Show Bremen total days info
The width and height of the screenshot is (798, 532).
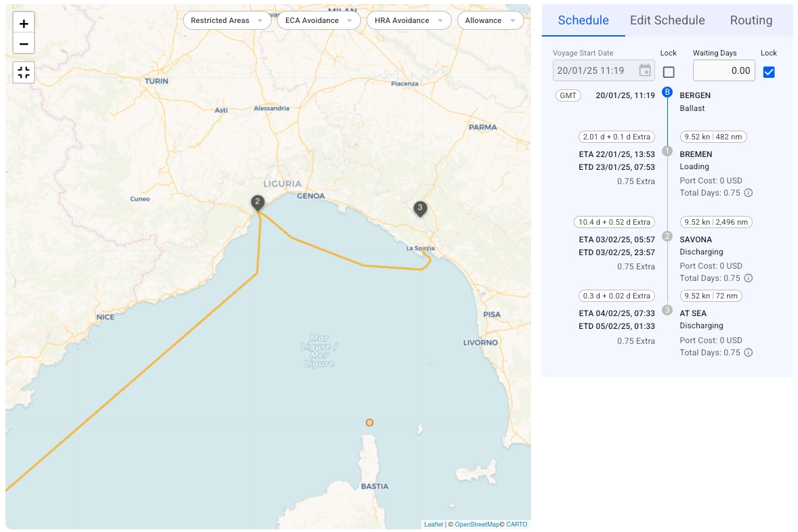coord(749,193)
